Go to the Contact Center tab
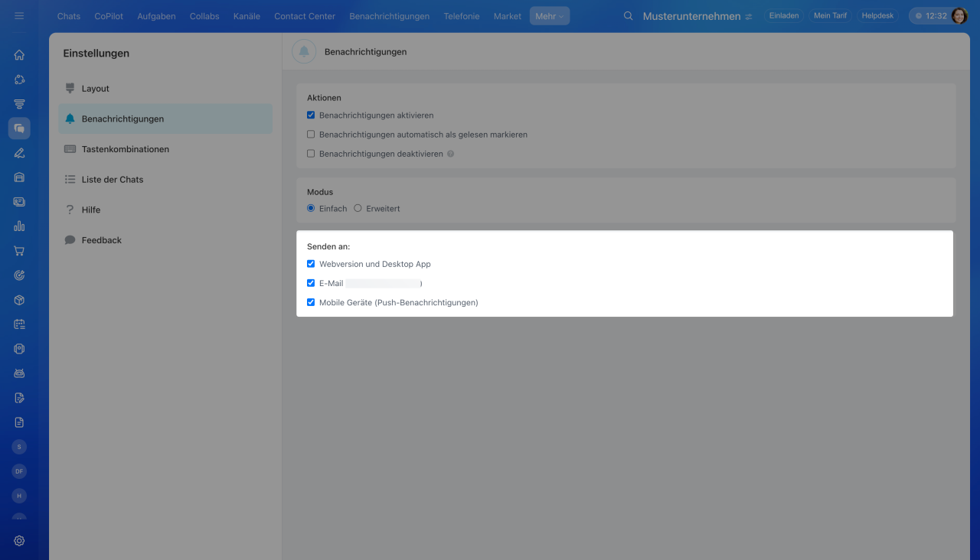This screenshot has width=980, height=560. point(305,16)
